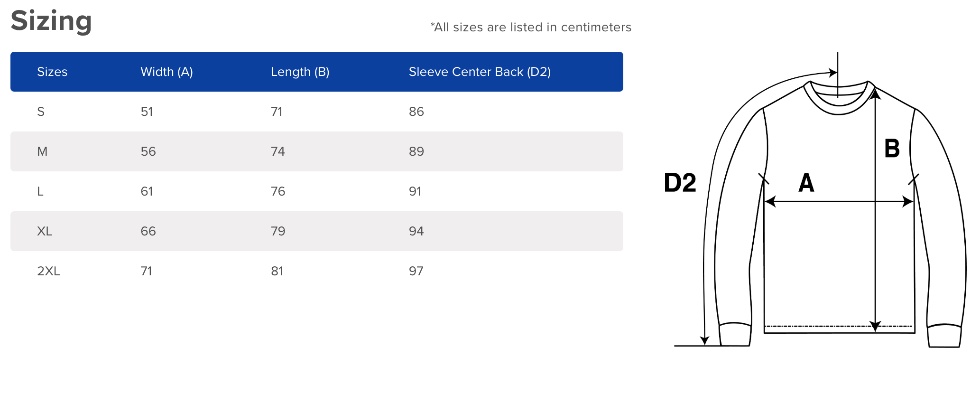Select the Width (A) column header
980x394 pixels.
166,72
